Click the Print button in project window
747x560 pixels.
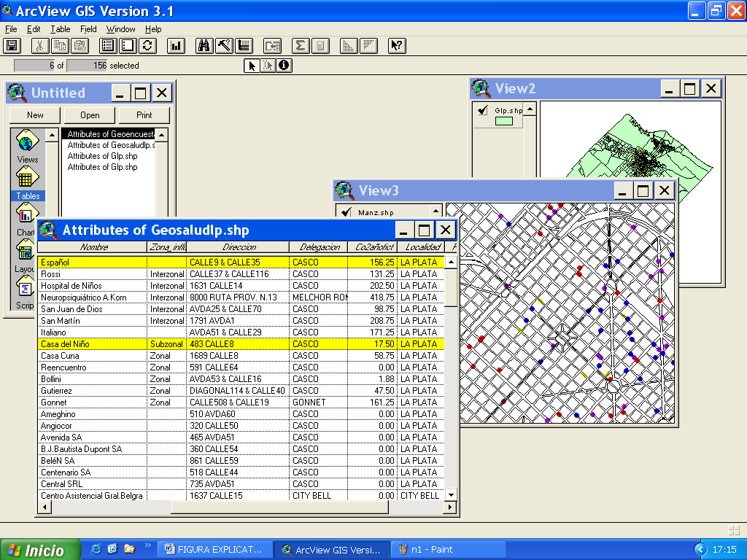tap(144, 115)
